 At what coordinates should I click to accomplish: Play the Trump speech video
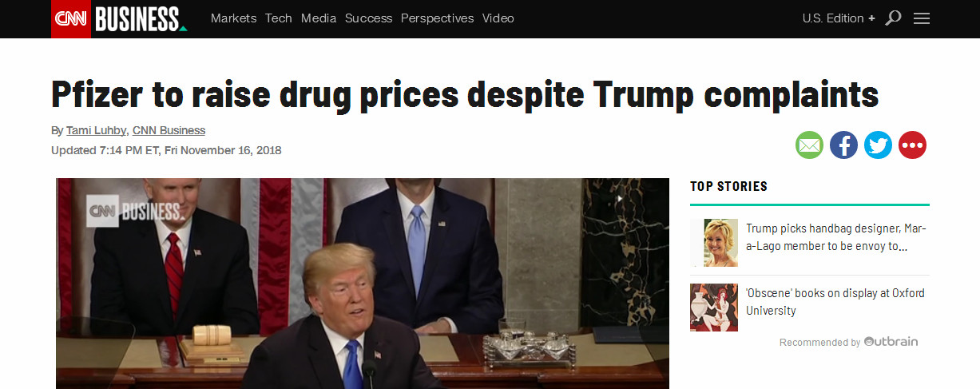(363, 284)
